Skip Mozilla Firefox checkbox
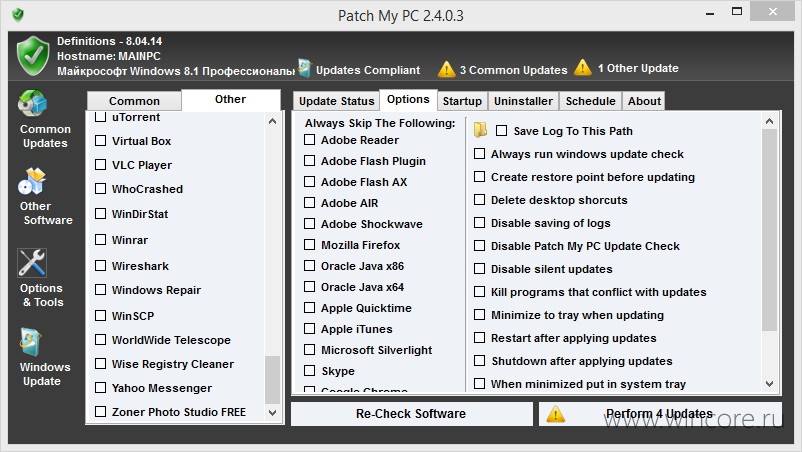Image resolution: width=802 pixels, height=452 pixels. click(309, 244)
